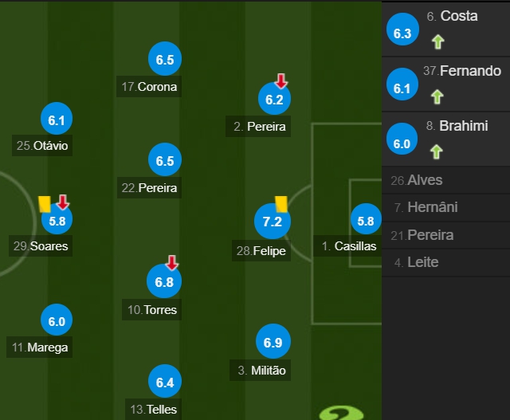510x420 pixels.
Task: Click the yellow card icon on Felipe
Action: point(281,204)
